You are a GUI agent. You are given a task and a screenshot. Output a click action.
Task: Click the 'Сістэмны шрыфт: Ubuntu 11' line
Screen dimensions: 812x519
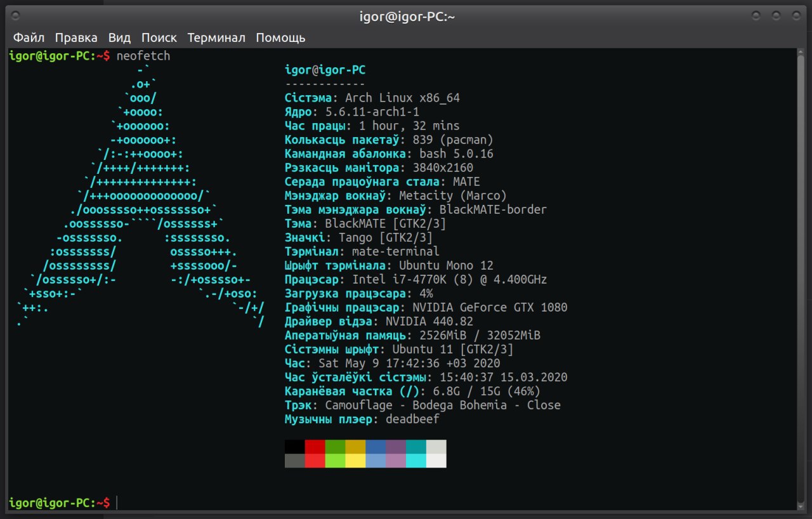(399, 349)
